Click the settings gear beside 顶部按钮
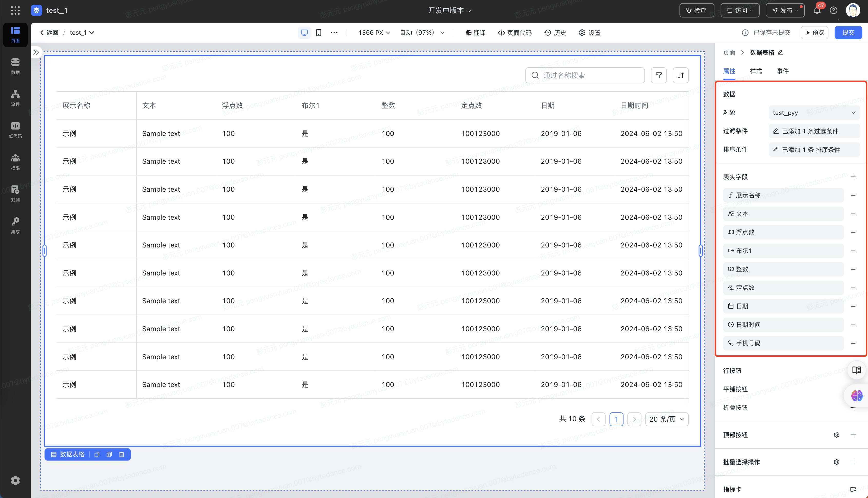The height and width of the screenshot is (498, 868). pyautogui.click(x=837, y=435)
